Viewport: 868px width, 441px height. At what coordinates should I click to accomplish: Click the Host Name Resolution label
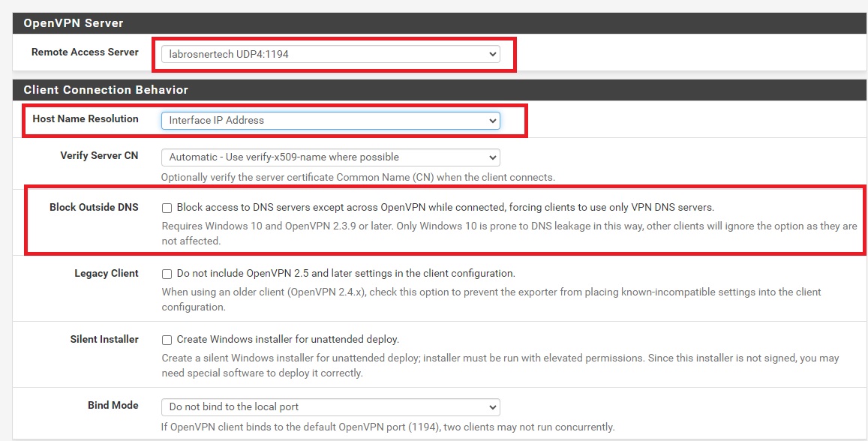[x=86, y=118]
